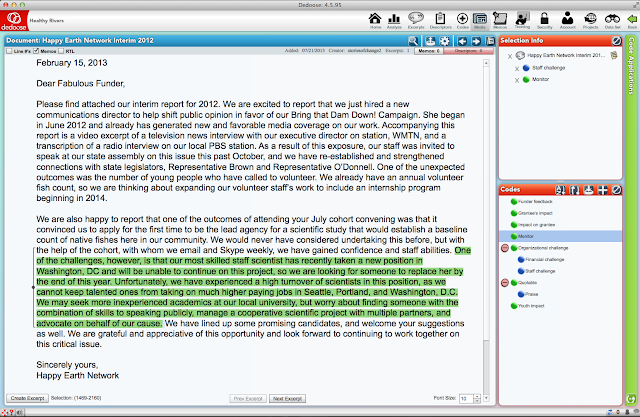Open the Memos workspace

click(x=500, y=20)
